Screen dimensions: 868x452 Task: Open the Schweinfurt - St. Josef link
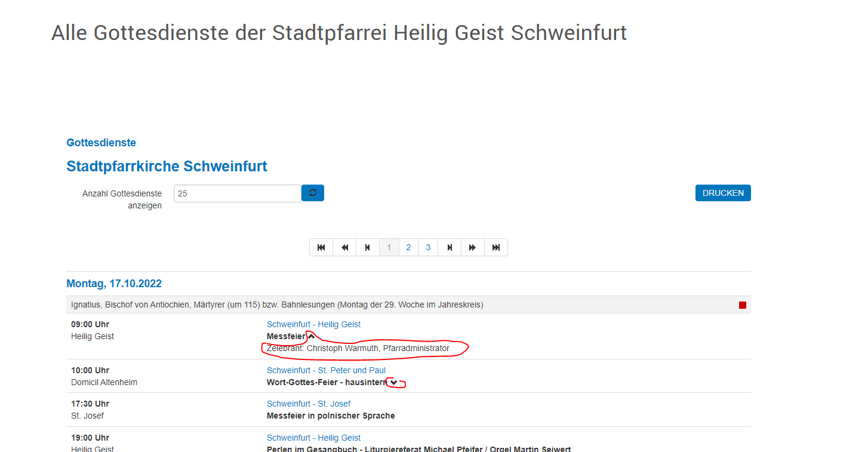pyautogui.click(x=309, y=404)
